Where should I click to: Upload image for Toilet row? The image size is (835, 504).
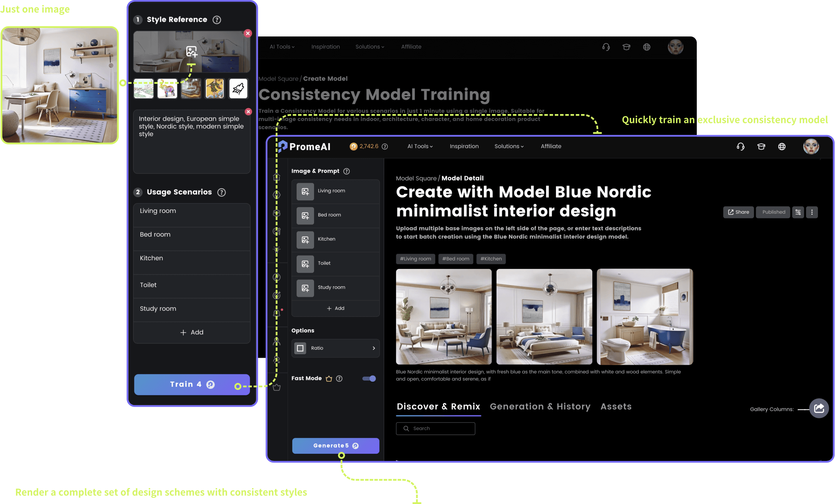305,264
